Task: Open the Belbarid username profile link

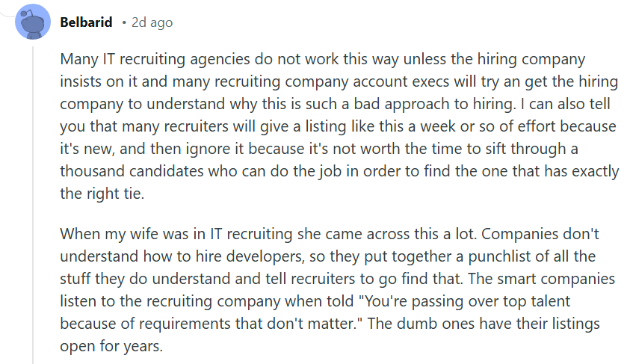Action: 86,22
